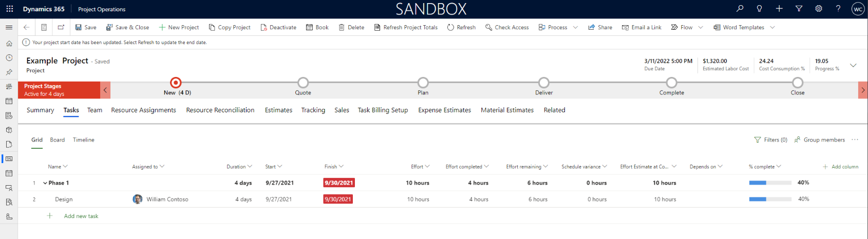Open the Name column header dropdown
Viewport: 868px width, 239px height.
65,166
